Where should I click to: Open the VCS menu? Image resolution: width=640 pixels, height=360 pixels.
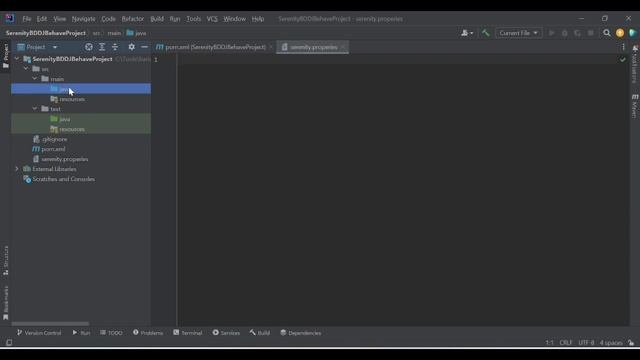pyautogui.click(x=212, y=19)
